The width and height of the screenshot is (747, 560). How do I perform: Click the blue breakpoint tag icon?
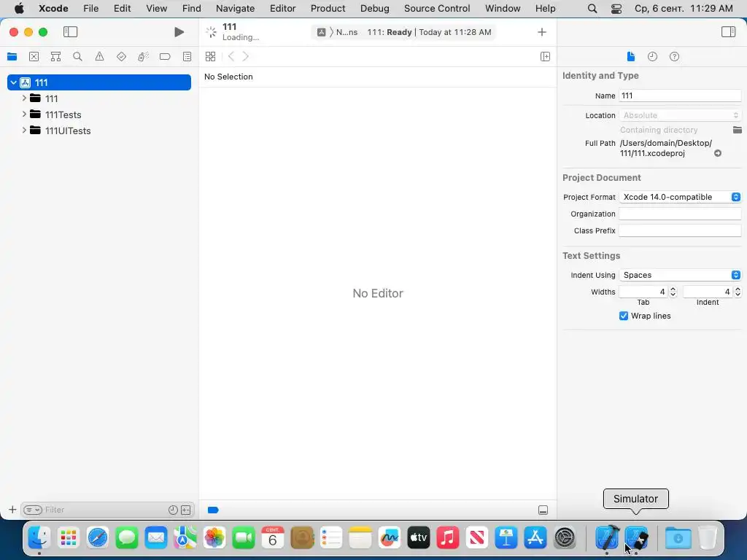(213, 510)
